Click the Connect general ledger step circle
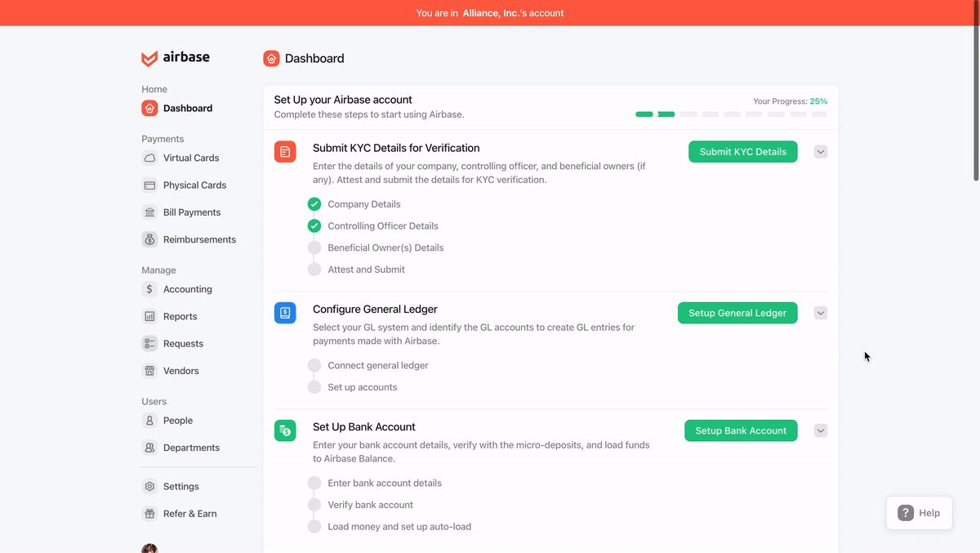This screenshot has width=980, height=553. (x=314, y=365)
